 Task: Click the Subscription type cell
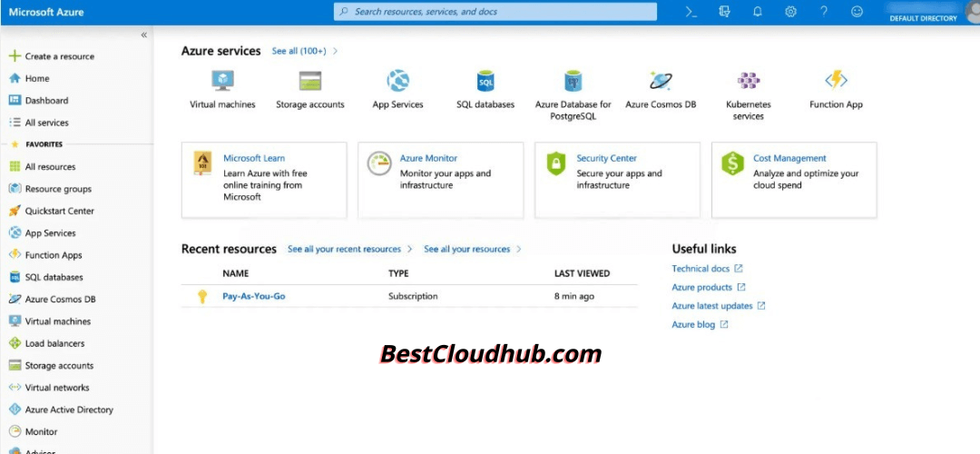coord(413,296)
